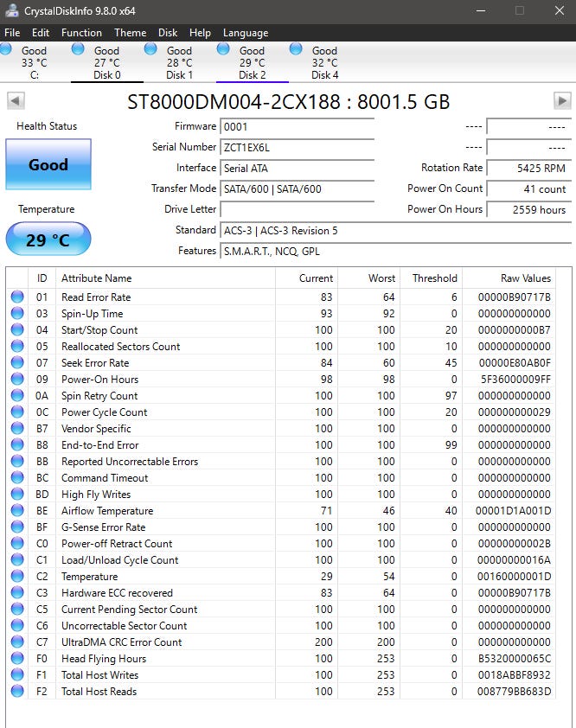Click the Rotation Rate field 5425 RPM
This screenshot has height=728, width=576.
pyautogui.click(x=528, y=168)
